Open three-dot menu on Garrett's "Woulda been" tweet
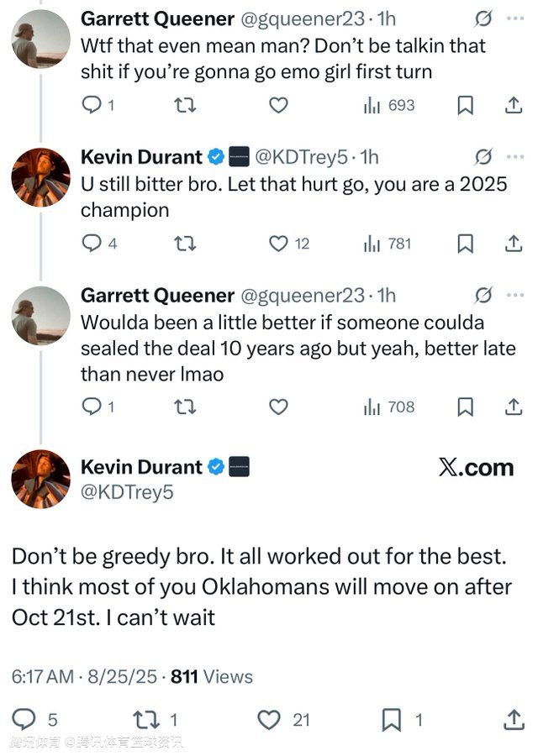The height and width of the screenshot is (756, 538). (x=515, y=295)
